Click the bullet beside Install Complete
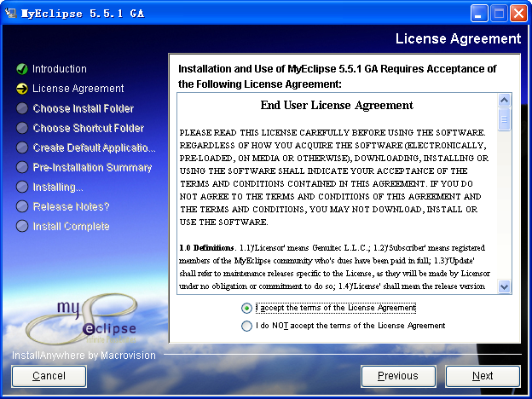 pyautogui.click(x=22, y=226)
